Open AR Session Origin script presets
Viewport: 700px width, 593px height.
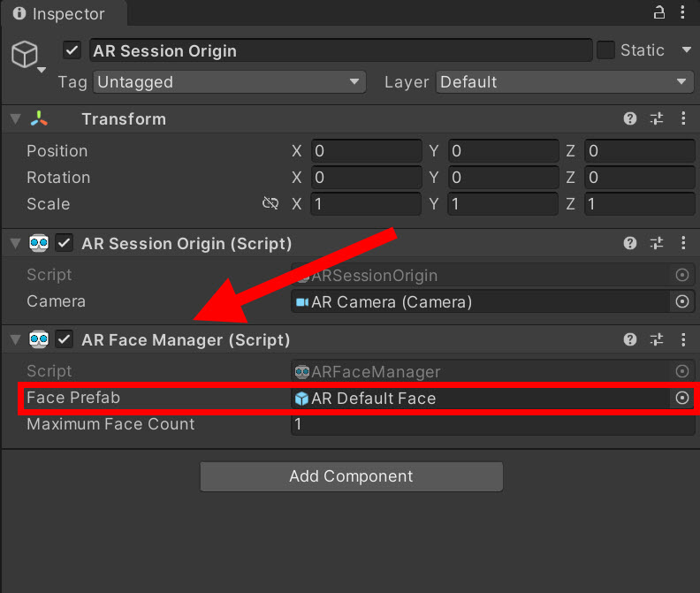pyautogui.click(x=657, y=243)
